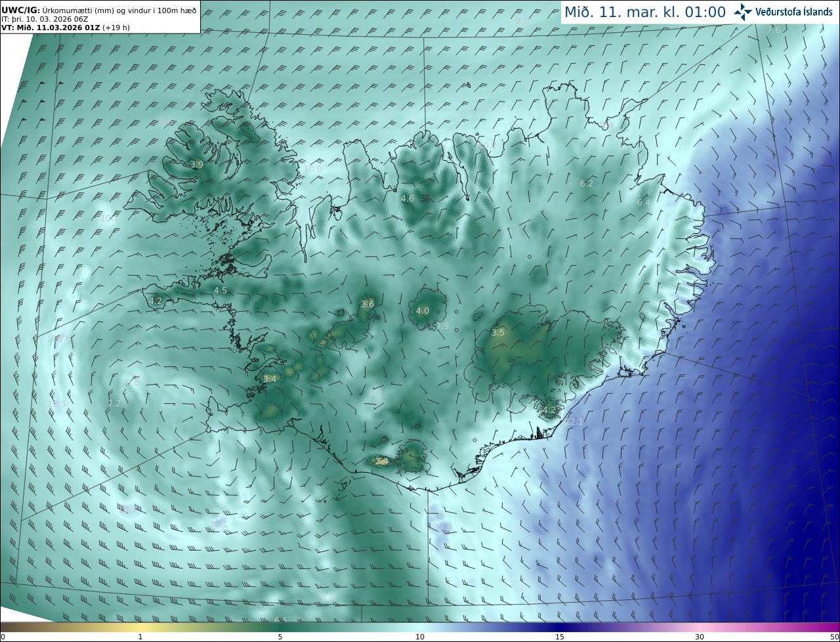The height and width of the screenshot is (642, 840).
Task: Click the 15 label on the colour scale
Action: click(x=560, y=637)
